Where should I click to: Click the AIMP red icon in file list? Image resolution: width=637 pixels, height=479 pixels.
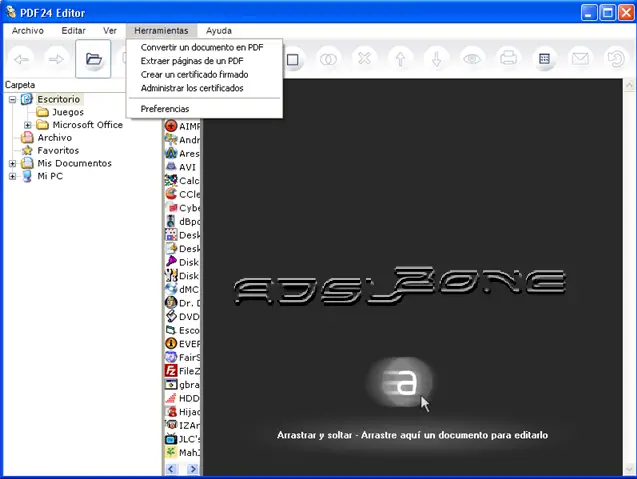pyautogui.click(x=171, y=126)
